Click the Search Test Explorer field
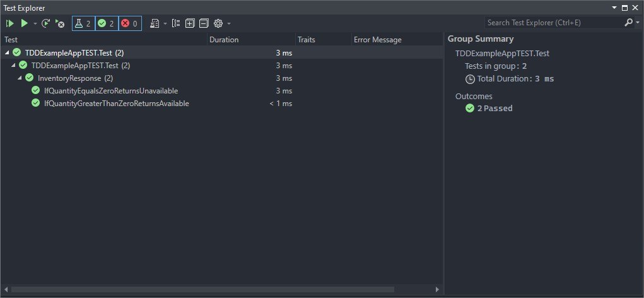 coord(553,23)
